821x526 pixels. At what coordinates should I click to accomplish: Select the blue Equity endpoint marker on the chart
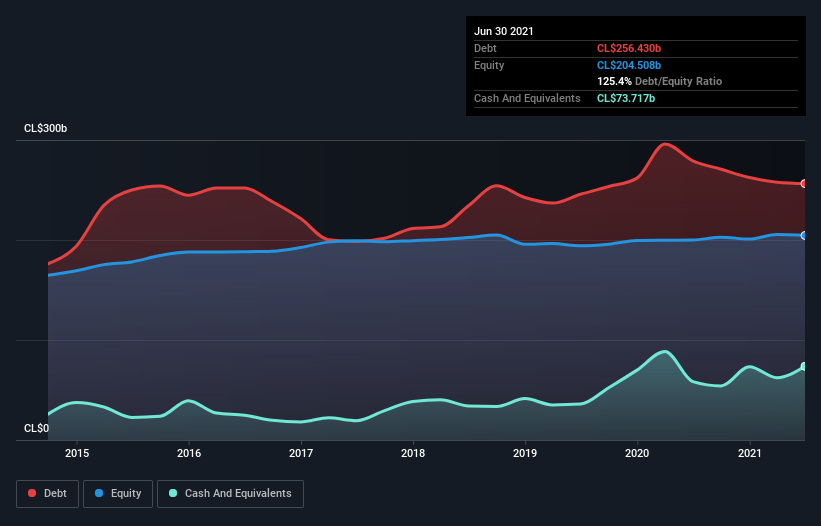coord(804,236)
